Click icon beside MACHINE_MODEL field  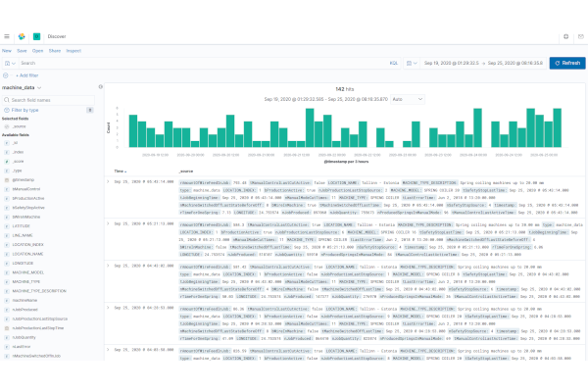[x=7, y=272]
